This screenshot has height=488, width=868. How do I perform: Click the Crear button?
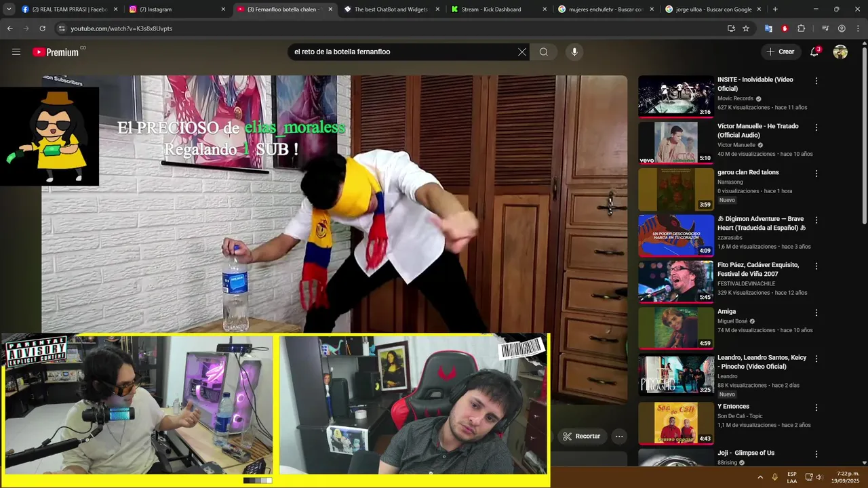[x=780, y=52]
